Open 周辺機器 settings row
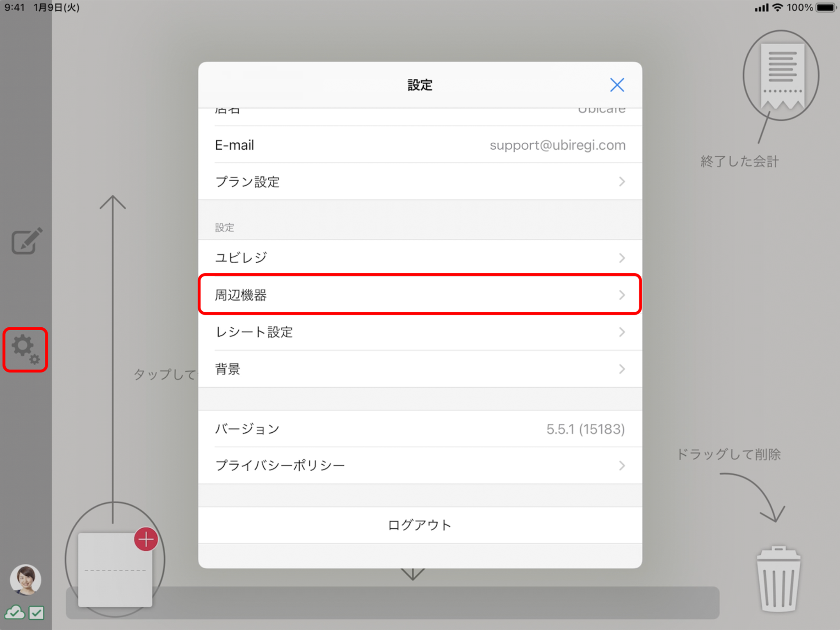 point(420,295)
